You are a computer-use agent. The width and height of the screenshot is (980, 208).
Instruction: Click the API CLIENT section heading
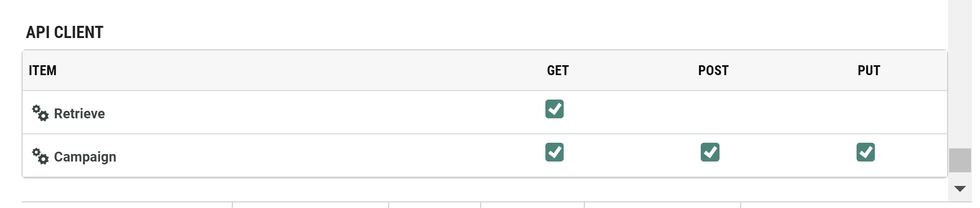pos(65,32)
